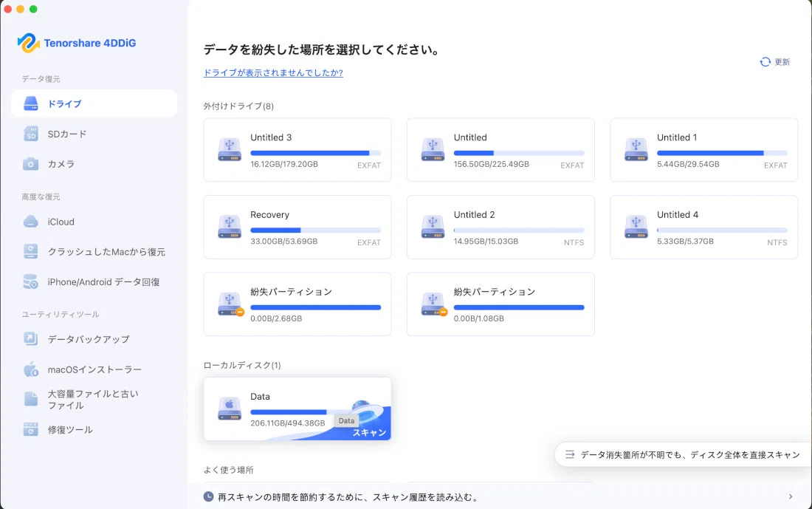Open the 修復ツール icon
The image size is (812, 509).
[x=31, y=429]
